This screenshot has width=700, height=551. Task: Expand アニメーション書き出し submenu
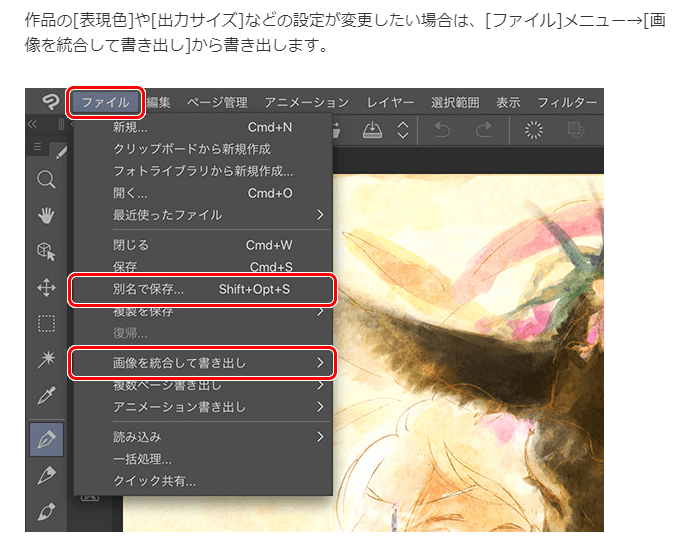203,407
